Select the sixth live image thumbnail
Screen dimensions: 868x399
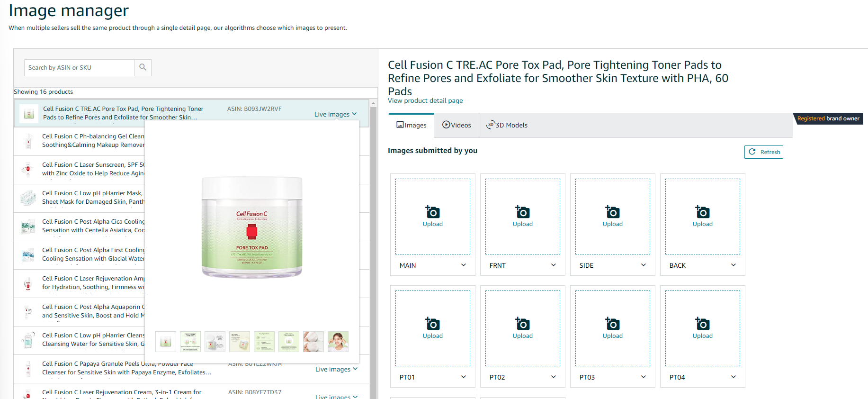pos(289,342)
